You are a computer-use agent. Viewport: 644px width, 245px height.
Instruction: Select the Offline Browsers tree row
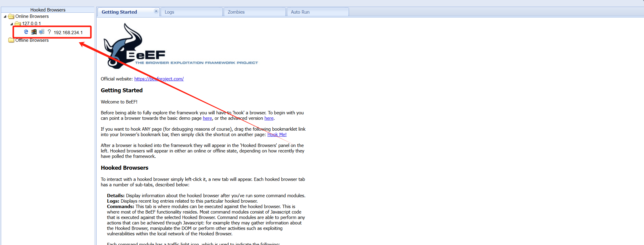[x=32, y=40]
